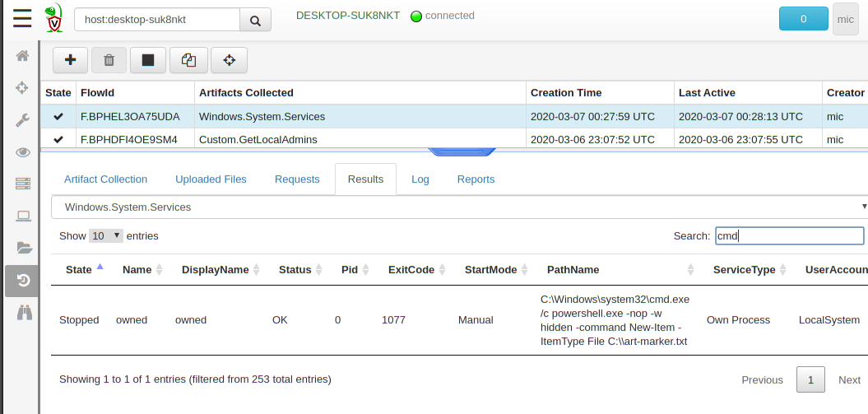Click the crosshair icon in flows toolbar
The image size is (868, 414).
coord(229,60)
